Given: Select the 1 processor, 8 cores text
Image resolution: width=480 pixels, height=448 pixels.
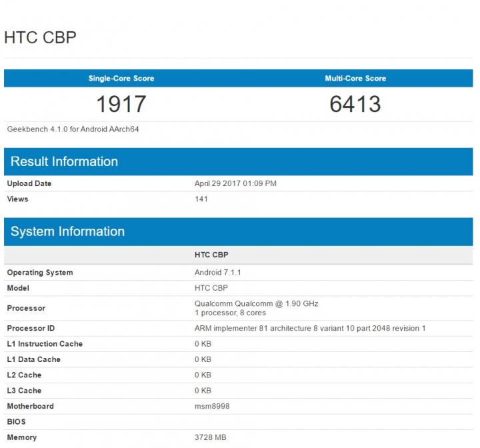Looking at the screenshot, I should 230,313.
